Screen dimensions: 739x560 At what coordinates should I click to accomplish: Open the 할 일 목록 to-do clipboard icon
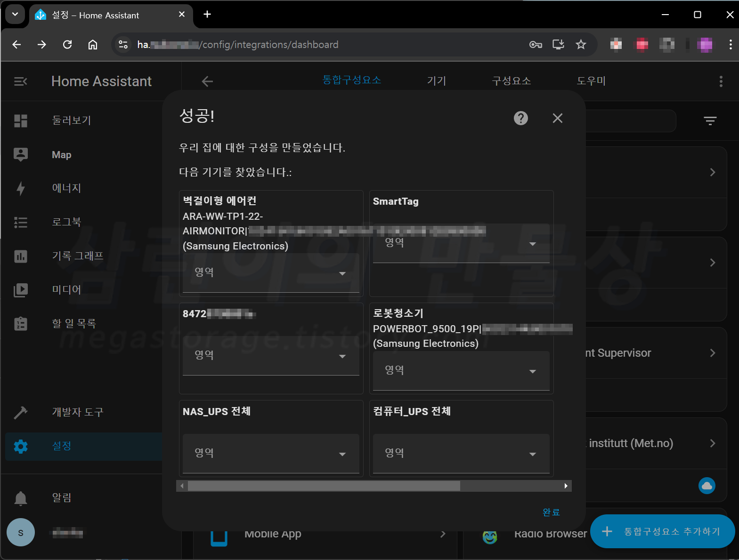click(x=21, y=324)
